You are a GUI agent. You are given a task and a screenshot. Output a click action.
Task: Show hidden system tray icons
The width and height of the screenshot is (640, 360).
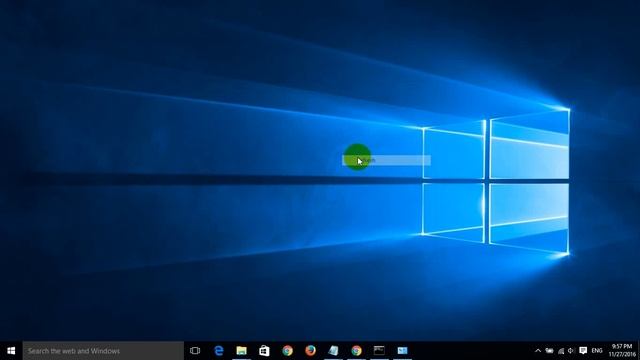click(538, 351)
